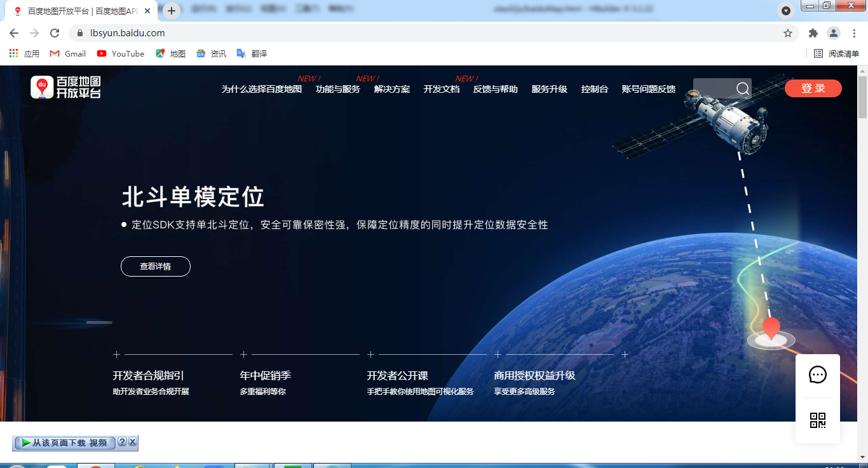Show the QR code icon panel
This screenshot has height=468, width=868.
tap(817, 420)
